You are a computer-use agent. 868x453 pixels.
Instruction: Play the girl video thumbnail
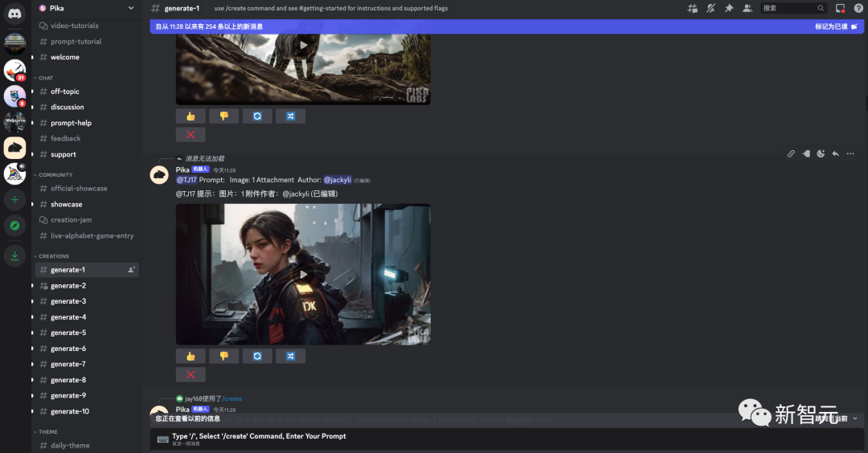pyautogui.click(x=303, y=275)
